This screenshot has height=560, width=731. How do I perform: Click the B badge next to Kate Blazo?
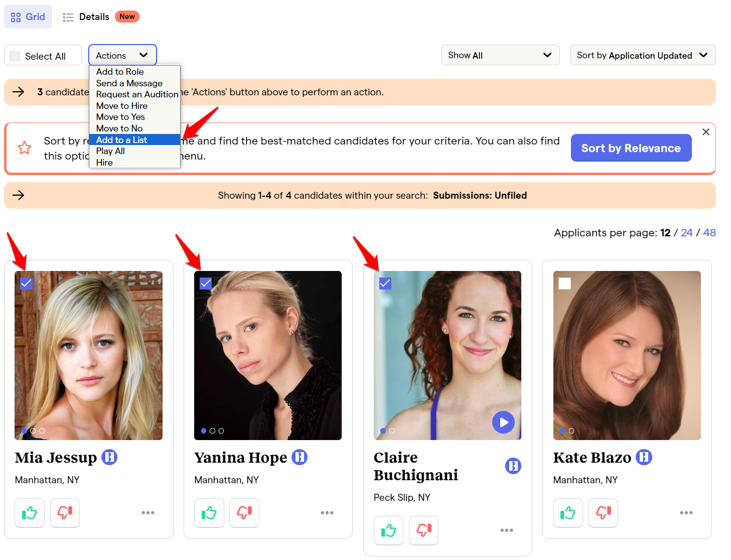[644, 457]
